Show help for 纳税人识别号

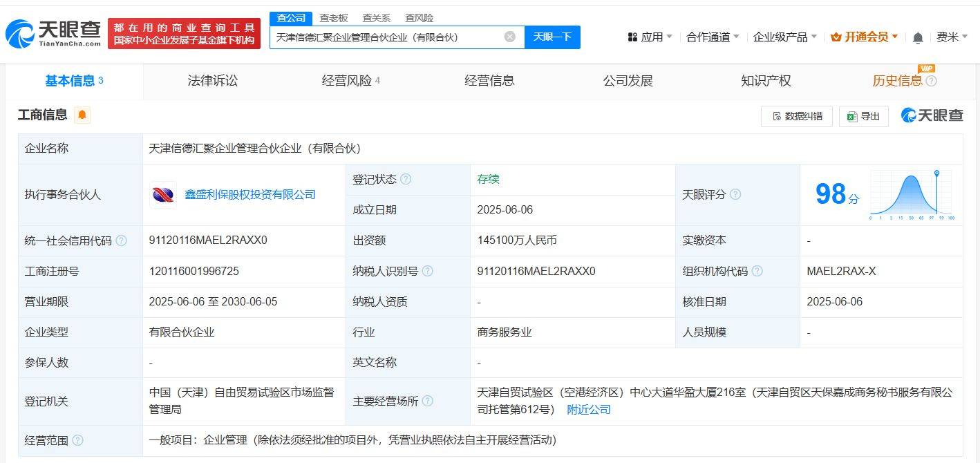pyautogui.click(x=428, y=271)
